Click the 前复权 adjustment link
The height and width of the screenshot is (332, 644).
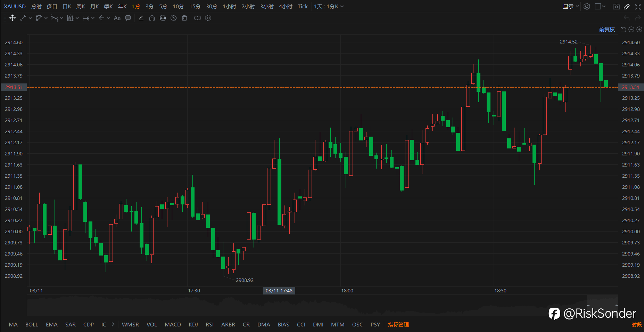[x=607, y=30]
